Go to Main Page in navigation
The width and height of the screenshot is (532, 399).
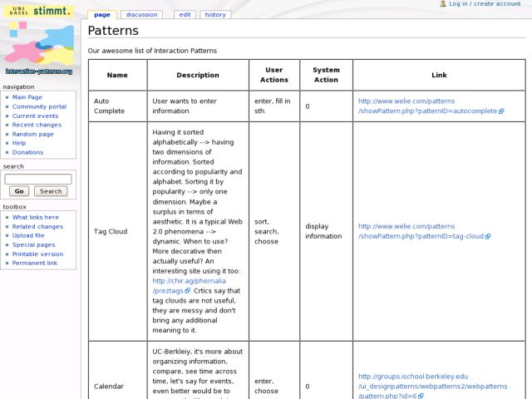(x=27, y=97)
